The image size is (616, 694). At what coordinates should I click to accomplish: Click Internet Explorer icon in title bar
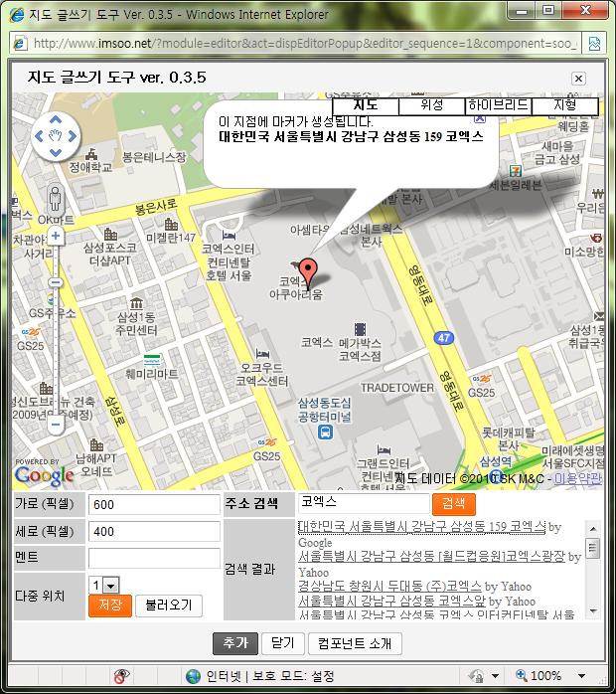pos(17,15)
